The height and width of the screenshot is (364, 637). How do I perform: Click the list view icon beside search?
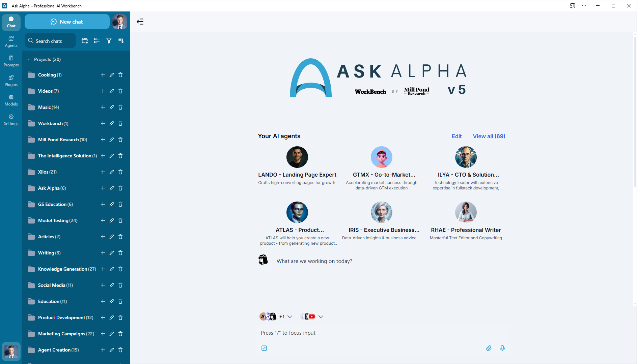(x=97, y=41)
